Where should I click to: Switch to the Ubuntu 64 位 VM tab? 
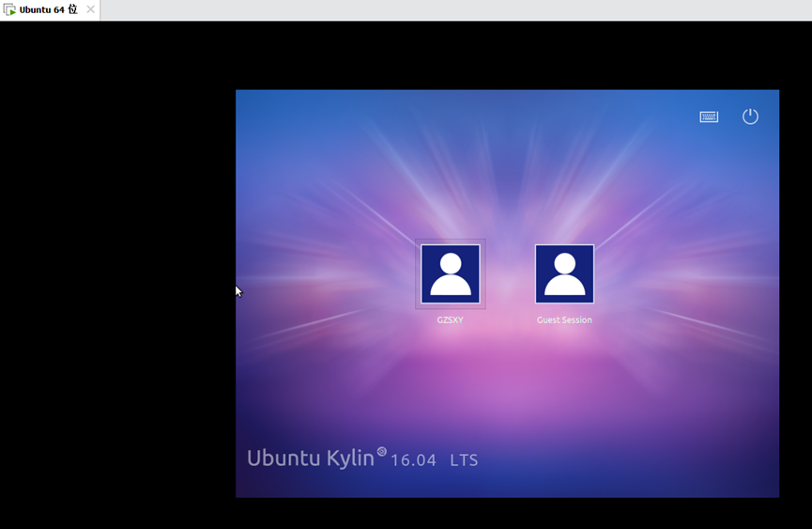coord(50,9)
